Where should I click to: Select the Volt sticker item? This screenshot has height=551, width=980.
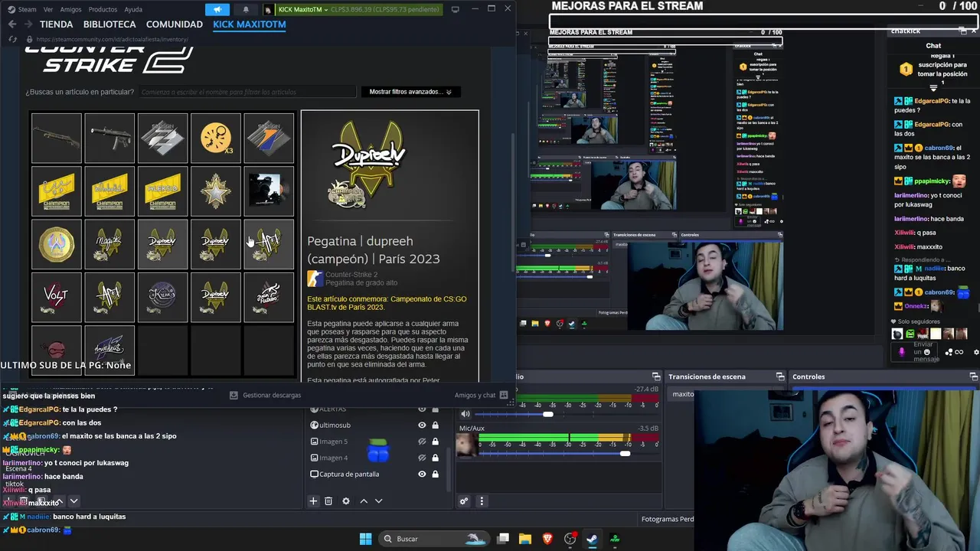57,297
